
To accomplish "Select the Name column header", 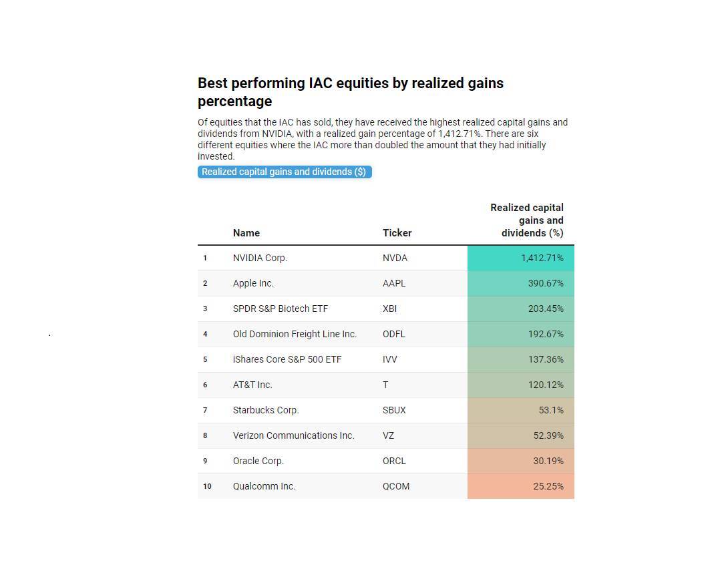I will click(x=246, y=233).
